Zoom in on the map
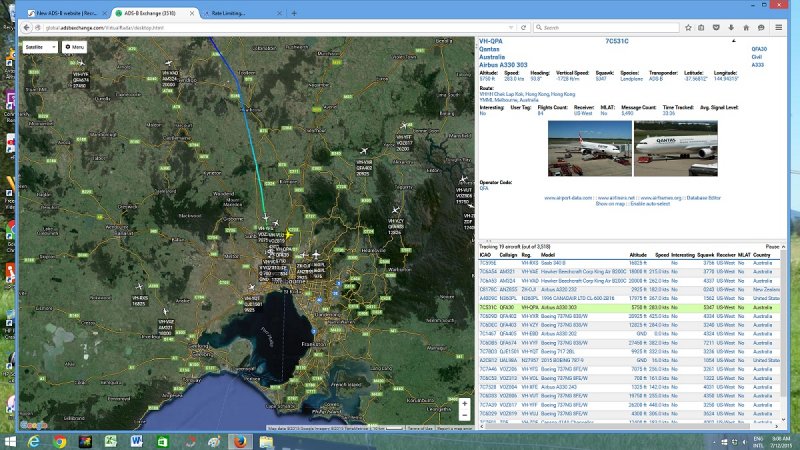 click(464, 404)
